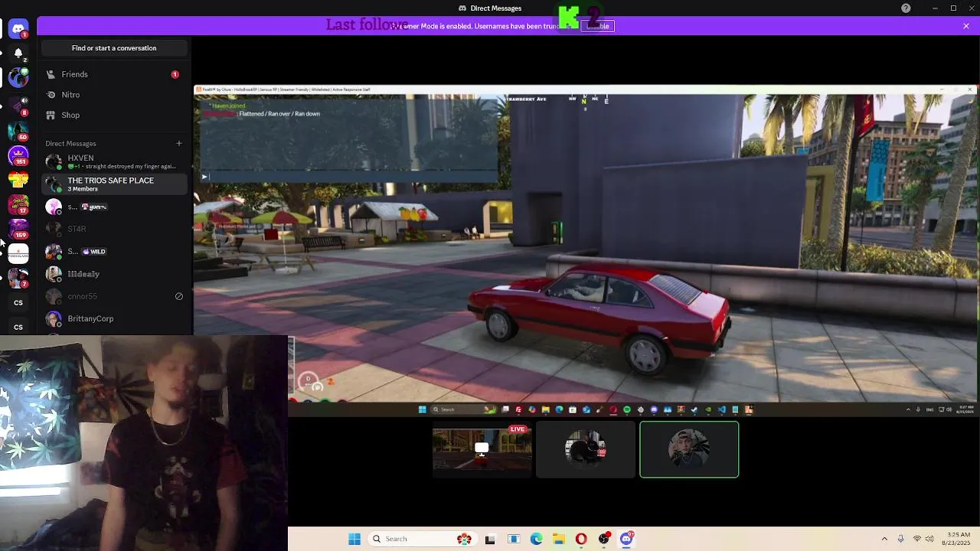Open volume speaker tray icon
The image size is (980, 551).
[x=930, y=539]
